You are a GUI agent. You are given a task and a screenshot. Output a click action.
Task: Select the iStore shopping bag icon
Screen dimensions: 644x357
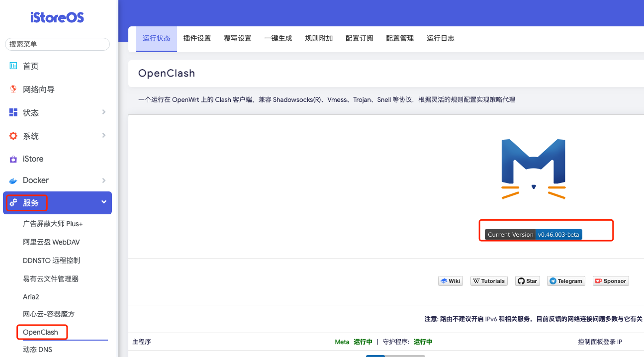pyautogui.click(x=13, y=159)
